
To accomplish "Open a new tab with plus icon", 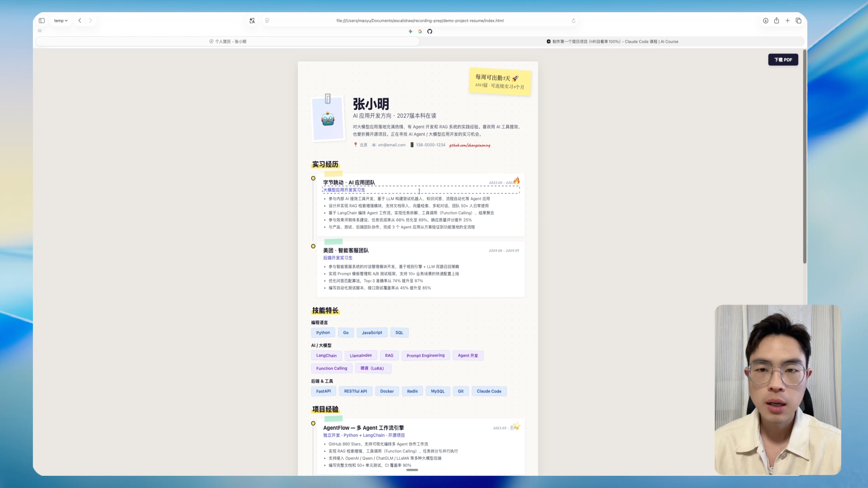I will pos(788,21).
